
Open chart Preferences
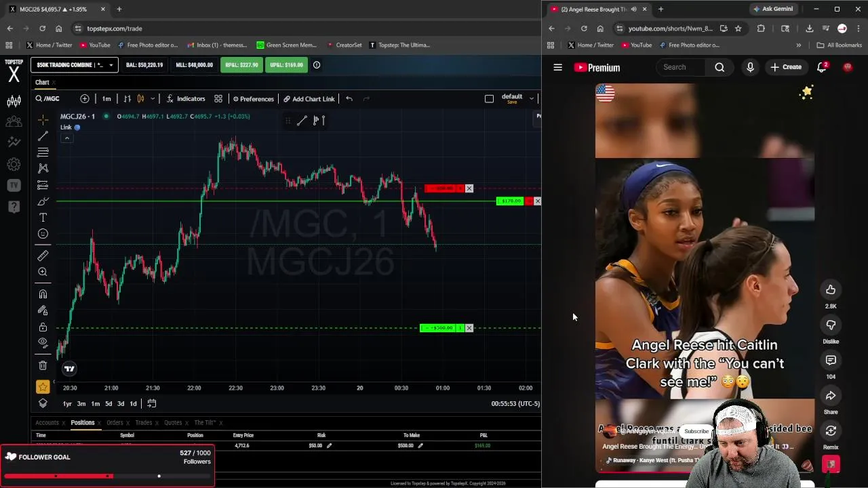tap(253, 99)
